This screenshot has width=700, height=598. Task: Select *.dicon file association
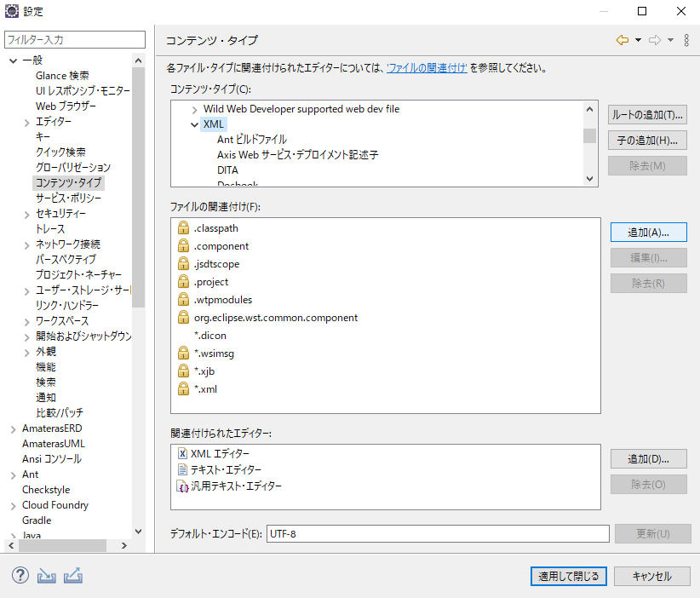[x=209, y=336]
